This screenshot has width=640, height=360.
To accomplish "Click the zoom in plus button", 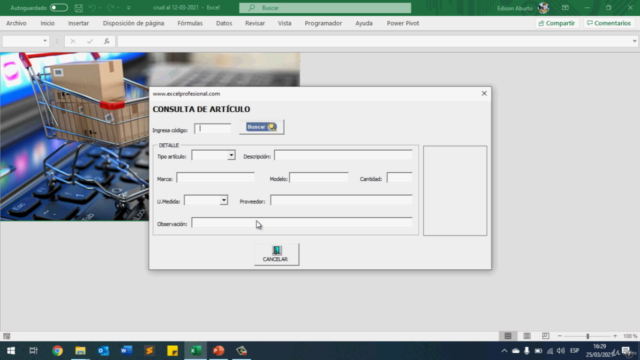I will click(x=615, y=336).
